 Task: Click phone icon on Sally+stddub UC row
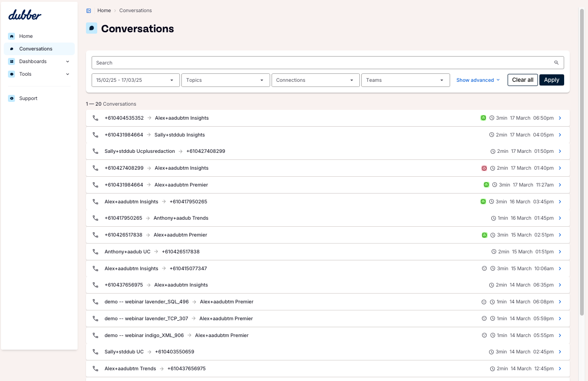[95, 352]
